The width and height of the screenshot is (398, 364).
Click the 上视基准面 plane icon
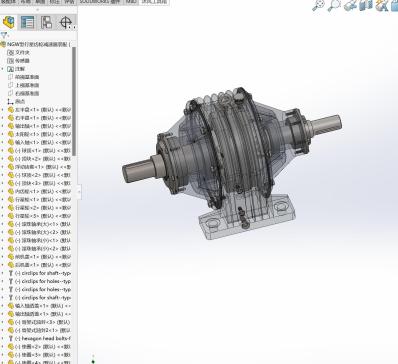(x=11, y=85)
